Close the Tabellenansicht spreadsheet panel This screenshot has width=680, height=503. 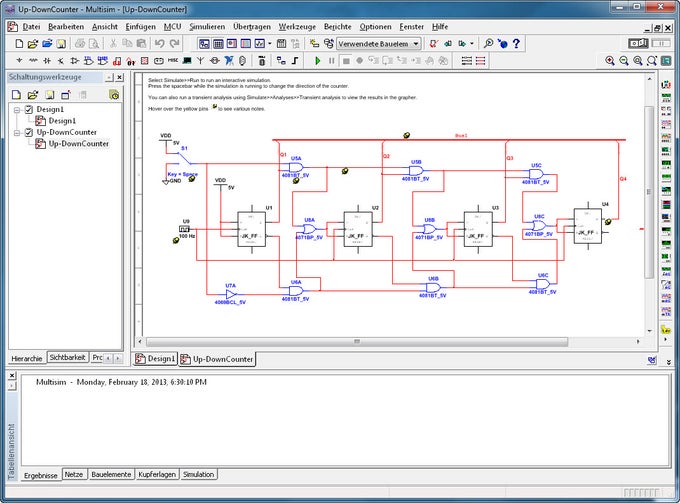point(12,376)
